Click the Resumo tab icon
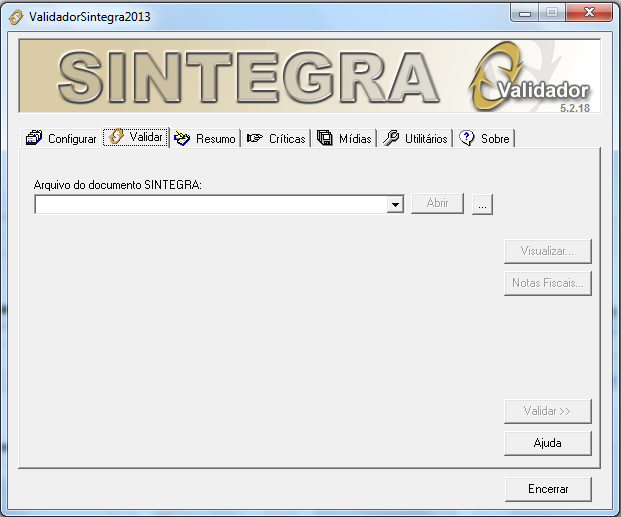621x517 pixels. pyautogui.click(x=182, y=139)
